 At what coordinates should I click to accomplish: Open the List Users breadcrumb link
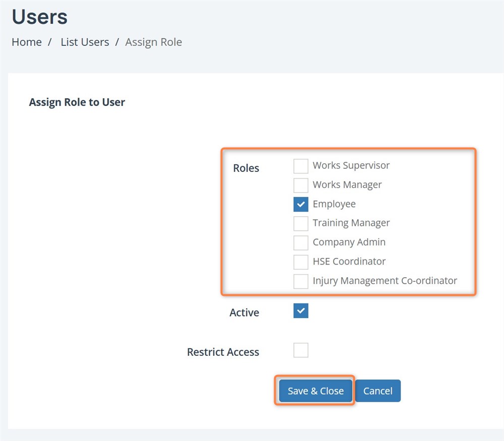coord(85,42)
